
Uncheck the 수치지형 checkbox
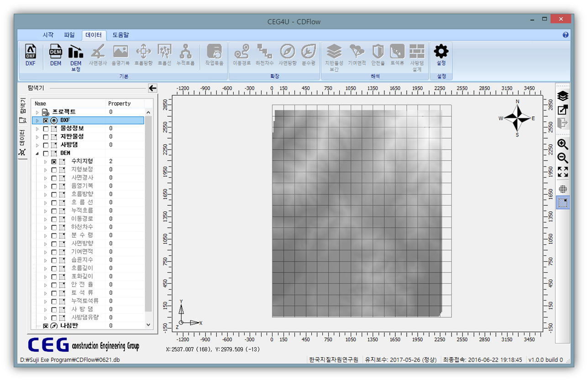[x=54, y=162]
